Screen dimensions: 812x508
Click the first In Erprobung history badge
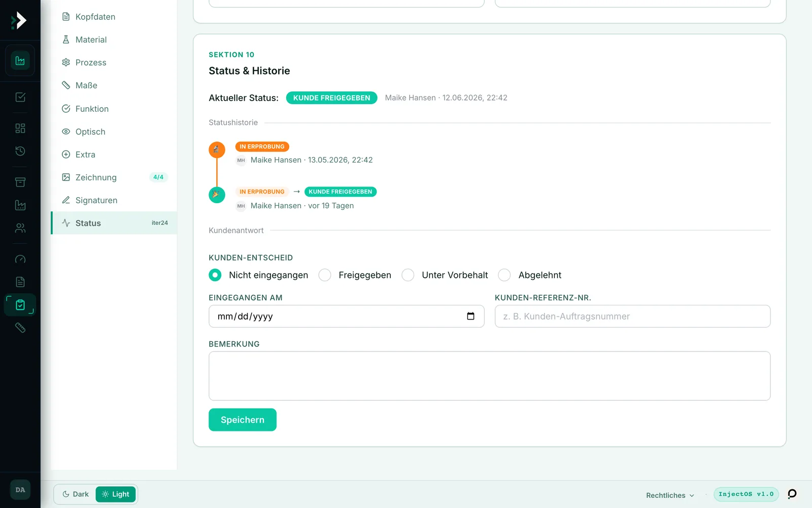tap(262, 147)
